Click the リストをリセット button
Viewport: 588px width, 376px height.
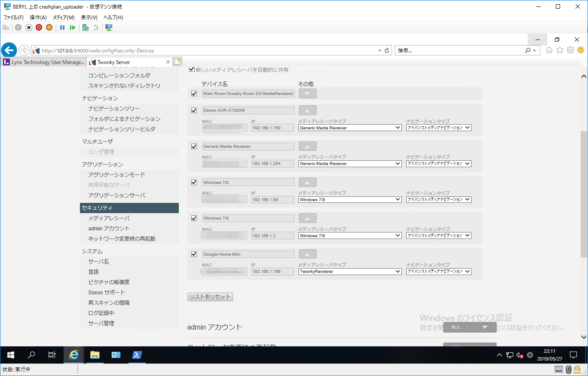(210, 297)
